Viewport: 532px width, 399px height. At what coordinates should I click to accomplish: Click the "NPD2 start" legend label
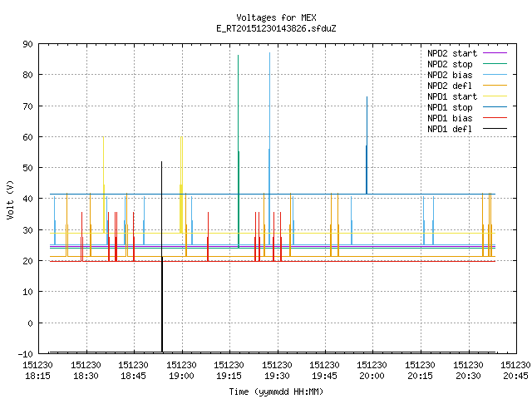452,53
